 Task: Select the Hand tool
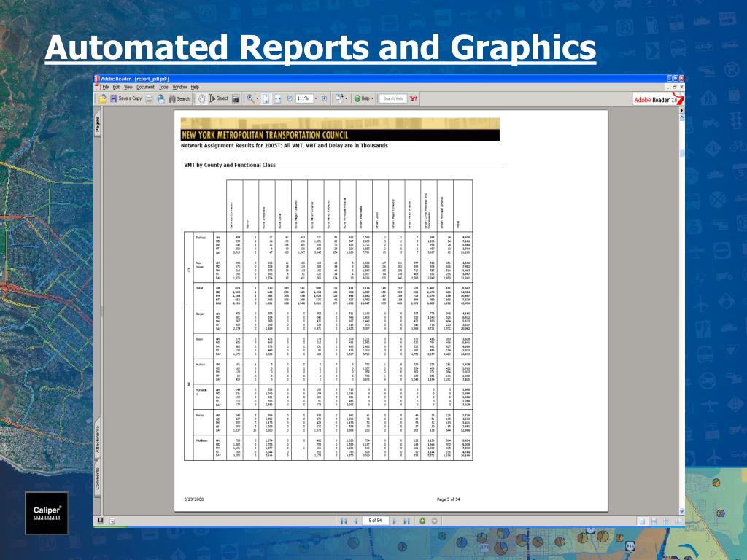[201, 98]
